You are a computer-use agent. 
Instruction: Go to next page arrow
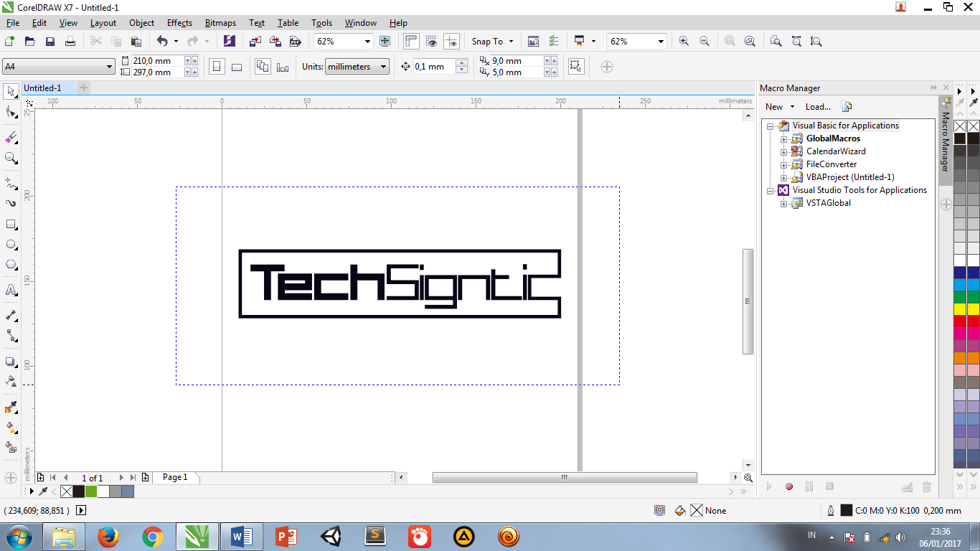pyautogui.click(x=121, y=478)
